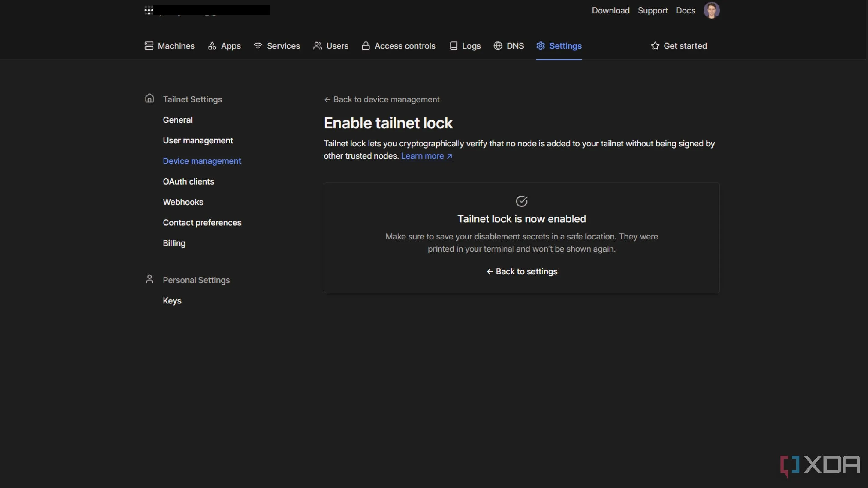Open Billing settings
This screenshot has height=488, width=868.
coord(174,243)
